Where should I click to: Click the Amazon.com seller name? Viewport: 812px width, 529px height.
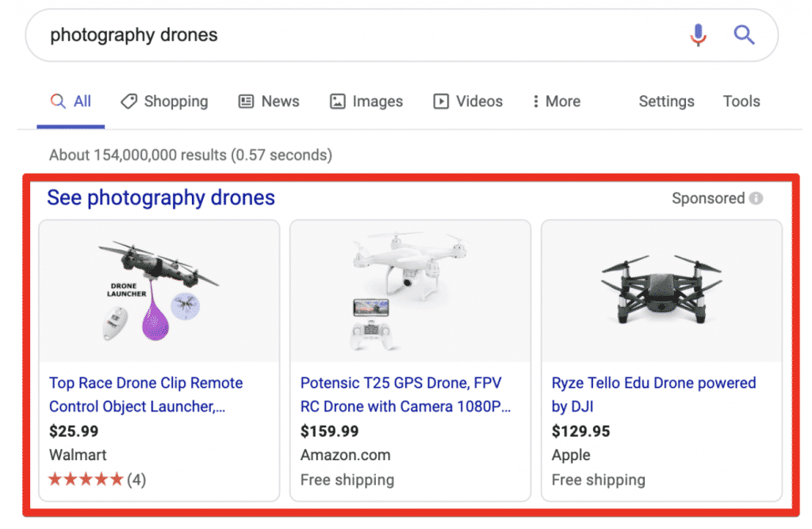(346, 455)
